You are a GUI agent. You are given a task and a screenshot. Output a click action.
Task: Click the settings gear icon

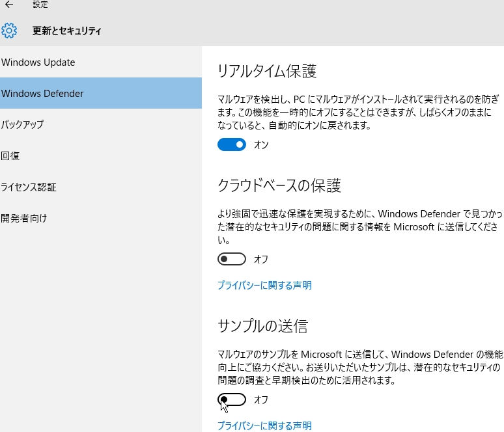point(9,31)
